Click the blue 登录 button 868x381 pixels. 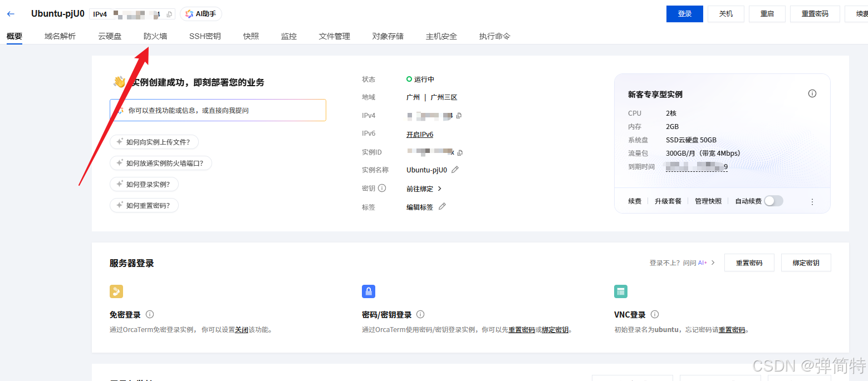coord(685,14)
